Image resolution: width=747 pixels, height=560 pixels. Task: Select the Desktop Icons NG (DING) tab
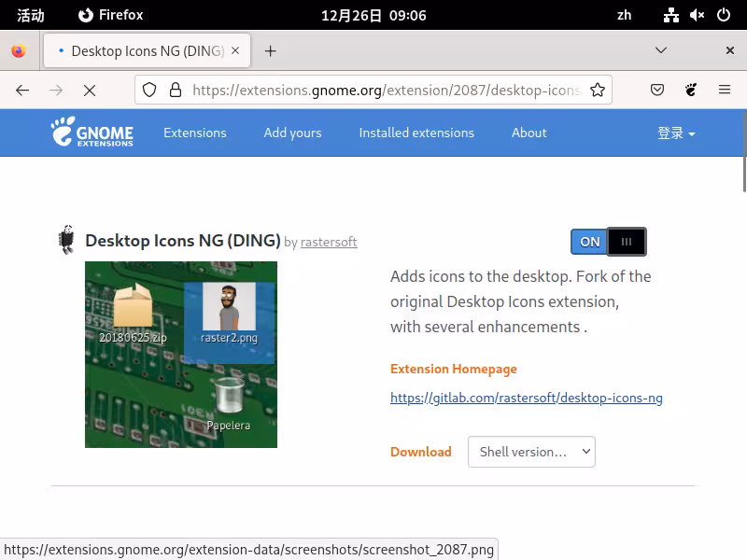click(x=147, y=50)
